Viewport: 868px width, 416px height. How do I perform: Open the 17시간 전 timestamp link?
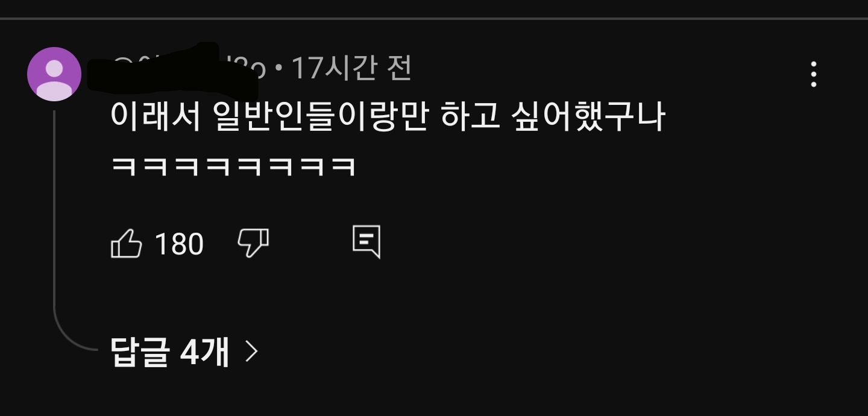tap(351, 69)
